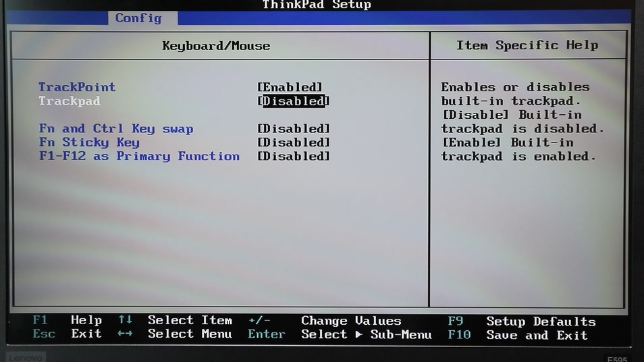
Task: Click the F1 Help key hint
Action: coord(68,320)
